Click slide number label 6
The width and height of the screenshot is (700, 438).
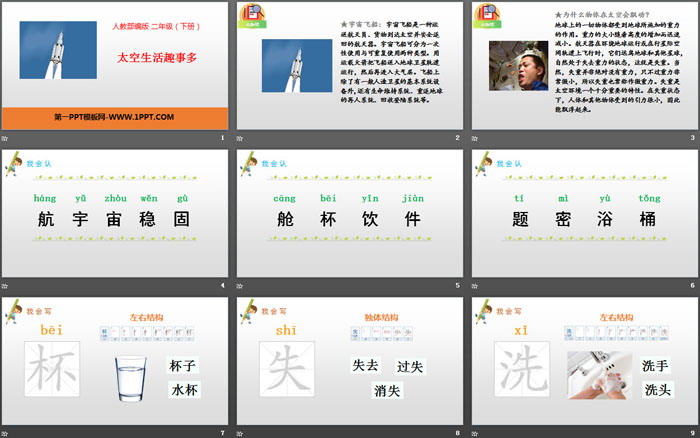(693, 285)
